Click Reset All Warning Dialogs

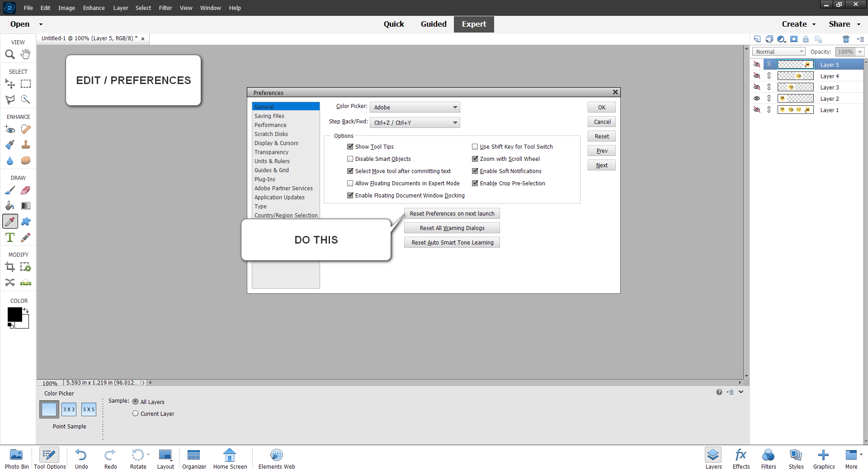click(452, 228)
